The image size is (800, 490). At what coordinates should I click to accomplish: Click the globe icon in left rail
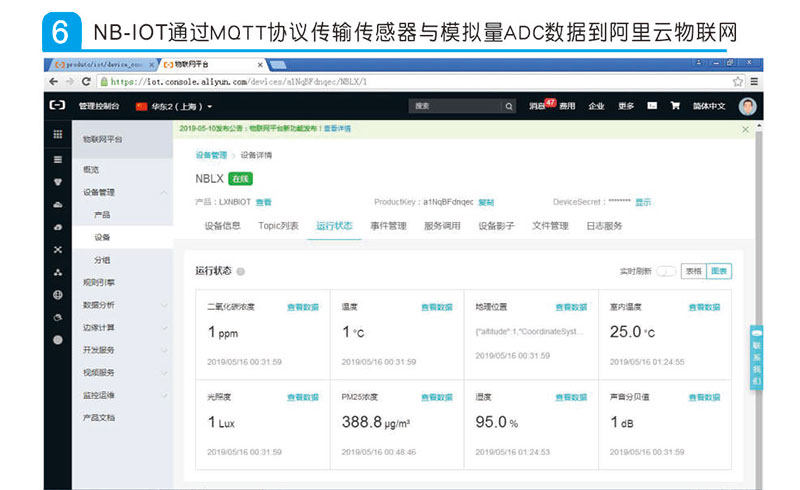[x=58, y=295]
